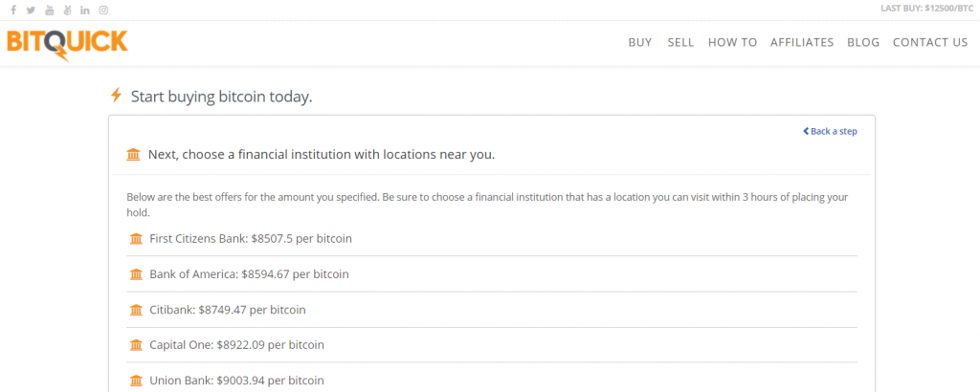Open the Twitter social icon

pos(32,10)
